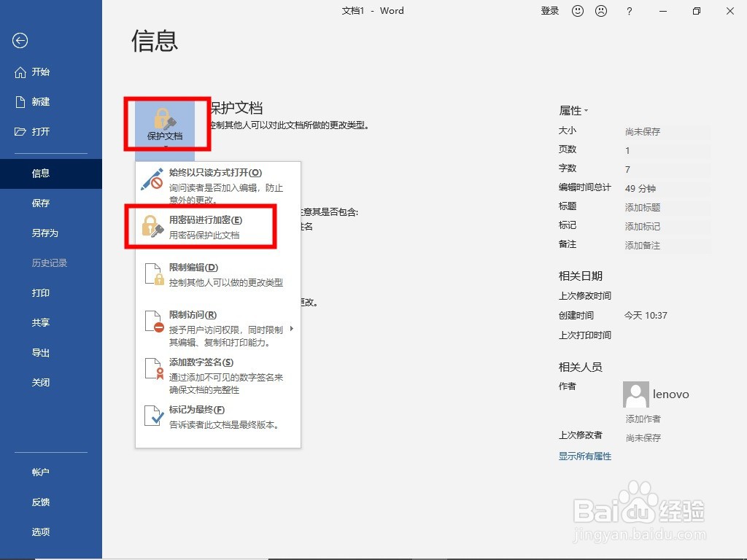The height and width of the screenshot is (560, 747).
Task: Click the lenovo author avatar thumbnail
Action: tap(635, 394)
